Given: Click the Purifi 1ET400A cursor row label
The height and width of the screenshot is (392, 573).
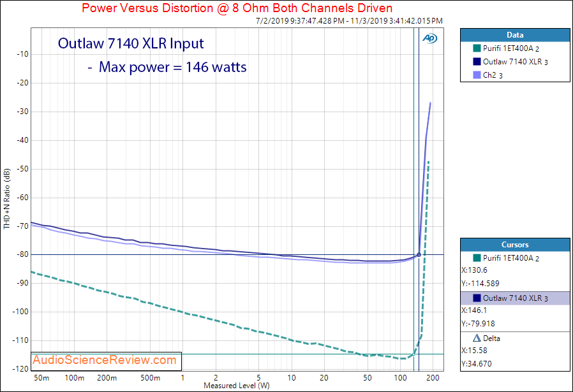Looking at the screenshot, I should pos(510,258).
